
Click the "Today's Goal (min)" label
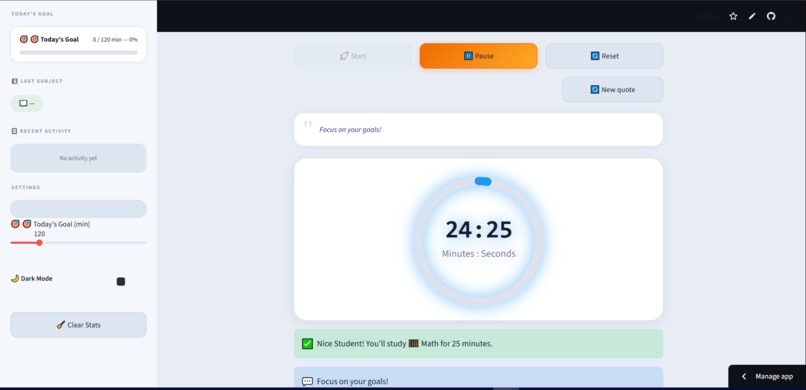[62, 224]
